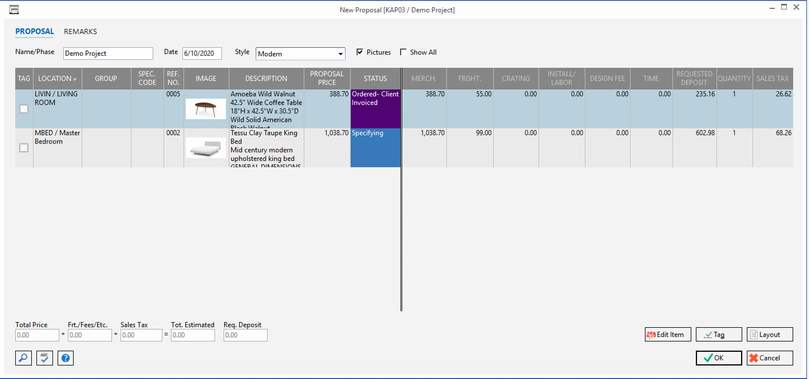Confirm with the green check OK button

point(719,358)
